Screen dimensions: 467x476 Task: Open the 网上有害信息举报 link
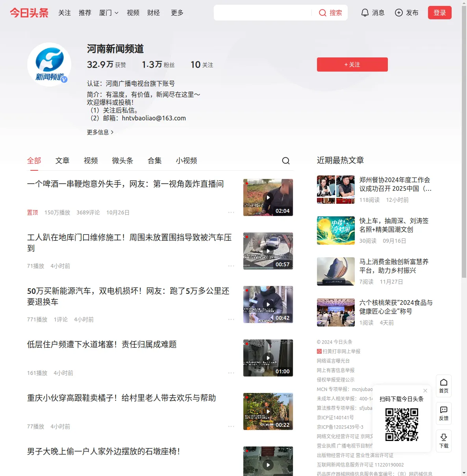click(x=336, y=370)
